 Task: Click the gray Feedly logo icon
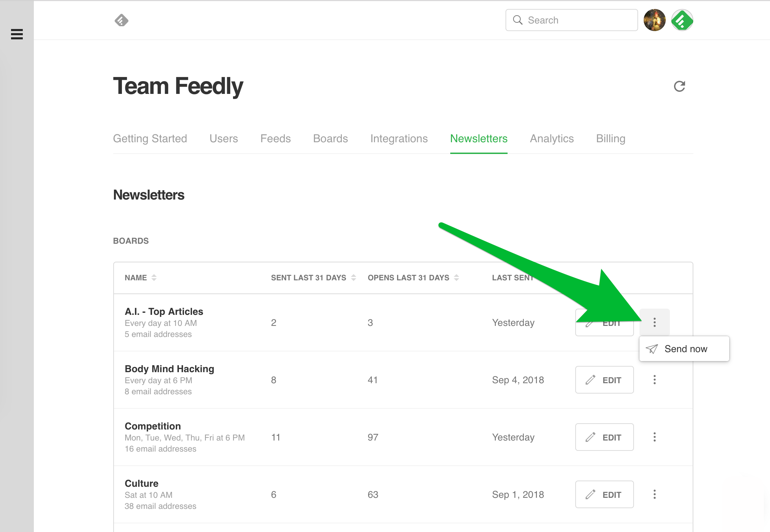[x=122, y=20]
